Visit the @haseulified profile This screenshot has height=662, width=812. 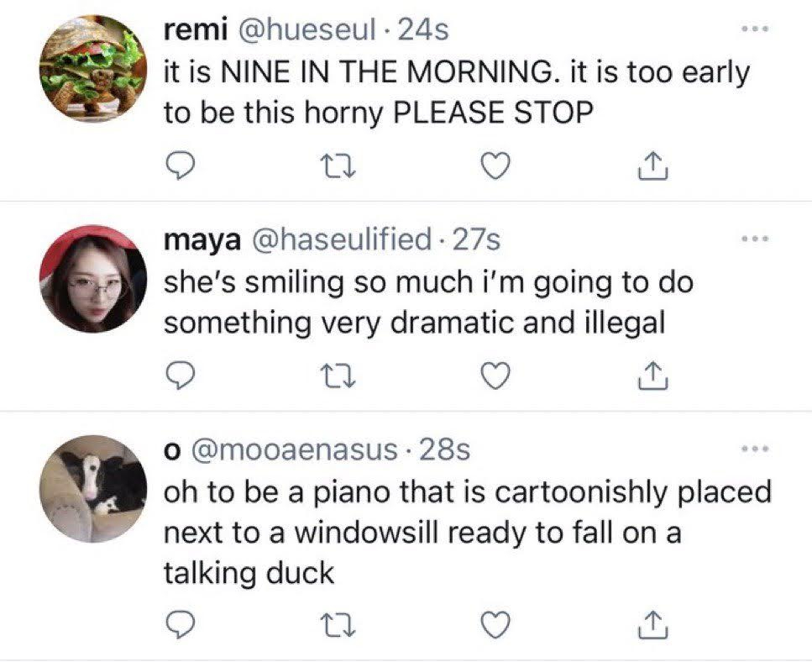point(338,240)
